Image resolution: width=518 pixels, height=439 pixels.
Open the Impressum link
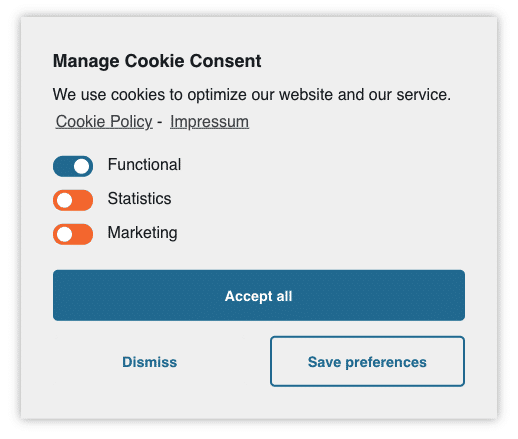pos(209,121)
